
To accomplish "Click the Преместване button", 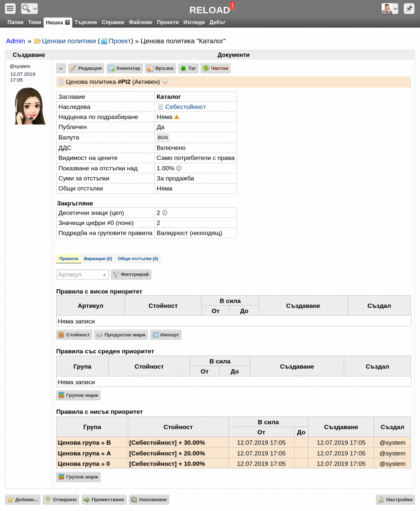I will [104, 500].
